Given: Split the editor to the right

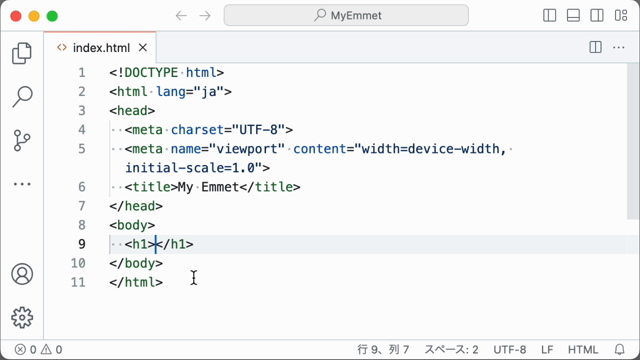Looking at the screenshot, I should (x=596, y=47).
